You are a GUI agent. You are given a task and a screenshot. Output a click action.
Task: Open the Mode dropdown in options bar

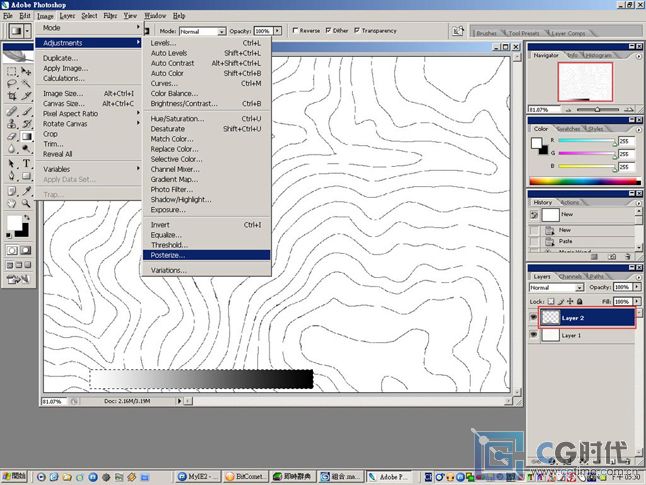pos(203,31)
